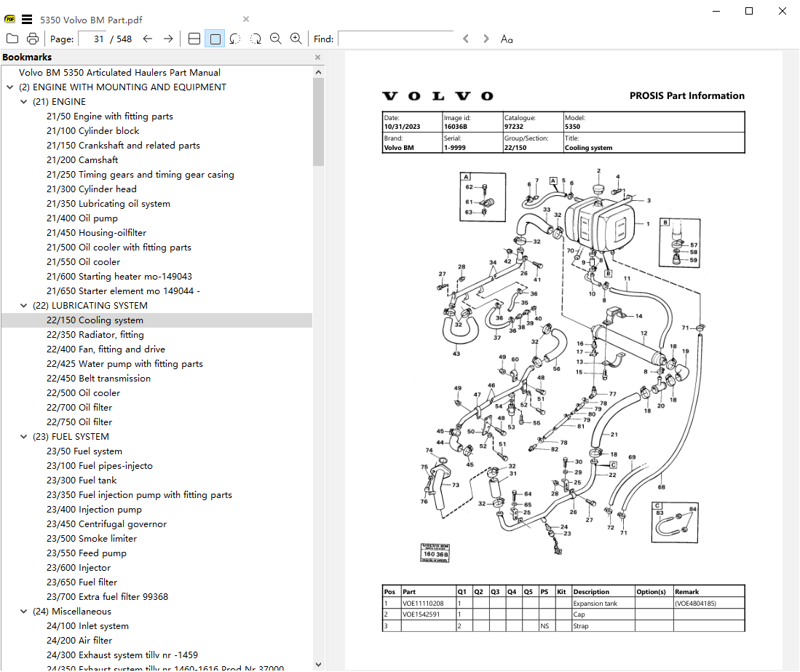
Task: Go to next page arrow
Action: (168, 39)
